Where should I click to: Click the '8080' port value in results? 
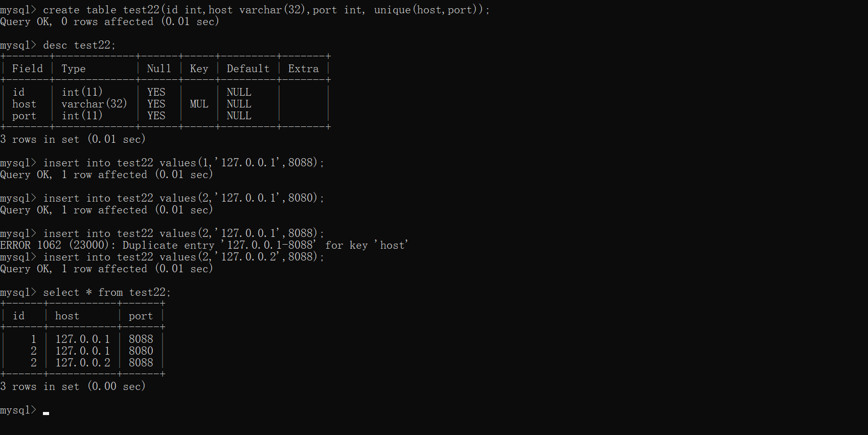pyautogui.click(x=141, y=351)
